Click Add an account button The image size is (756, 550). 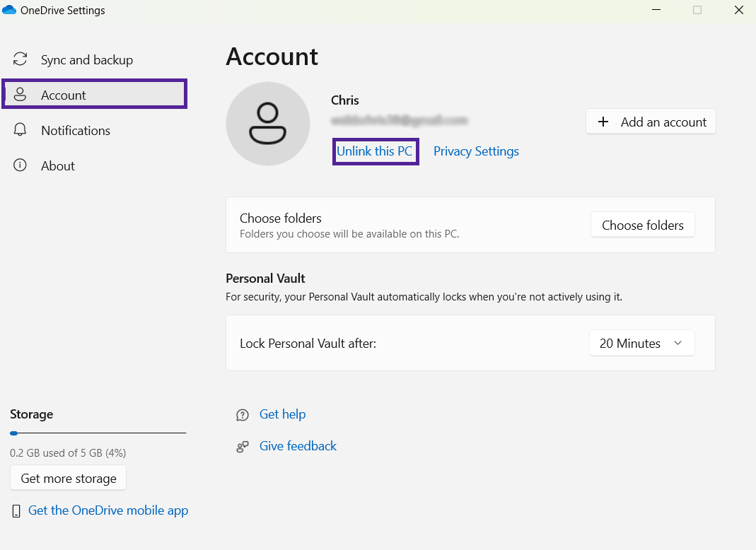tap(651, 122)
